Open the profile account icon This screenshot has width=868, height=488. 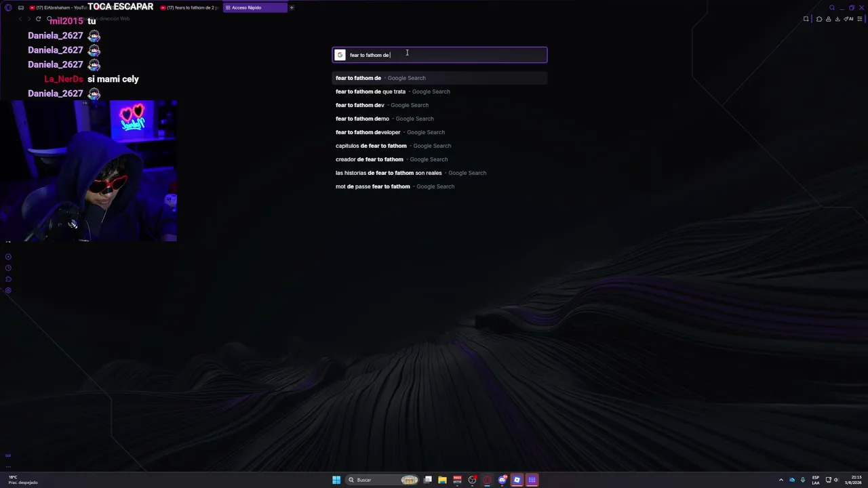tap(829, 19)
